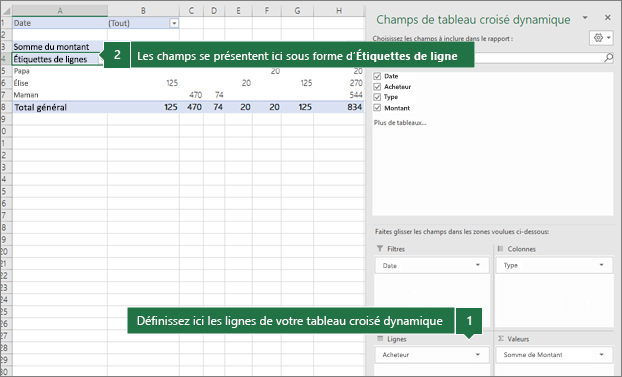The height and width of the screenshot is (377, 622).
Task: Select all cells with the corner triangle
Action: tap(6, 11)
